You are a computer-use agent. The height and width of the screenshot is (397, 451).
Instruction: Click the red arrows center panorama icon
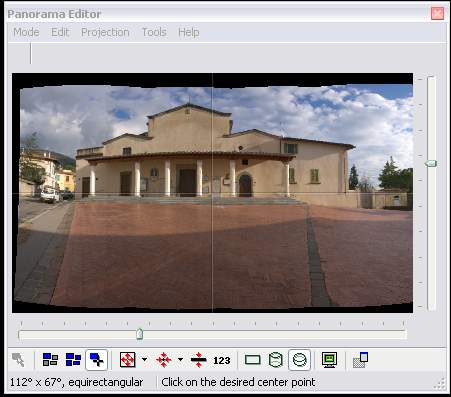coord(164,360)
